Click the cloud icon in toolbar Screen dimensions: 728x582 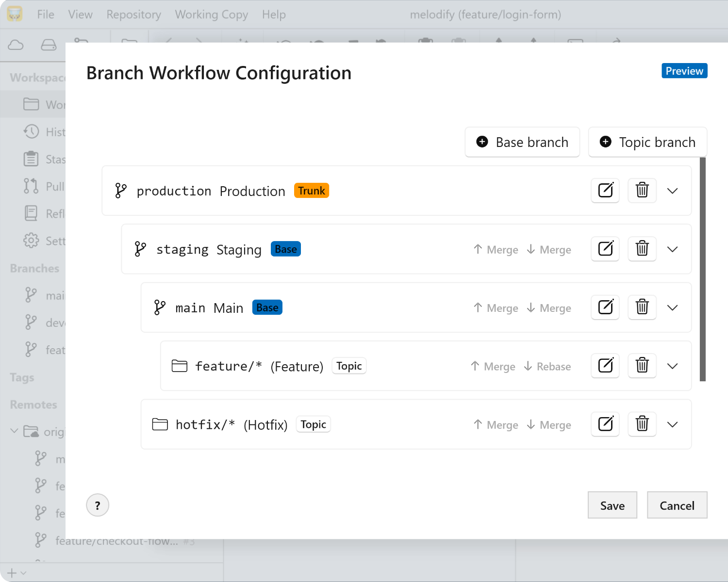click(x=16, y=45)
